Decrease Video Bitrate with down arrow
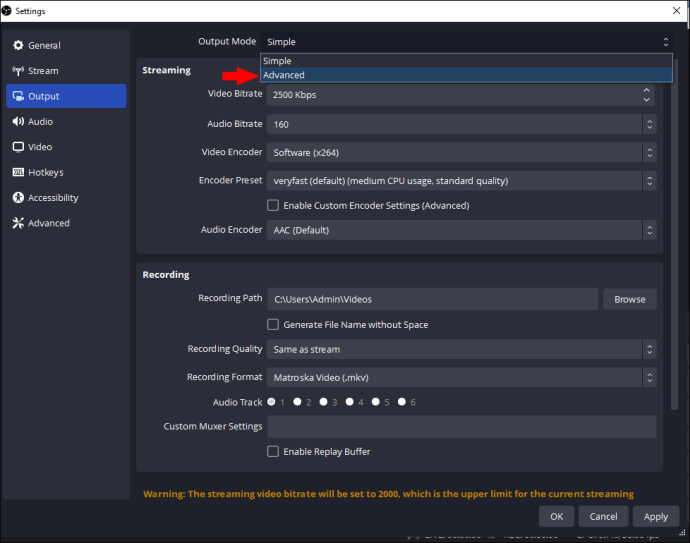 point(646,100)
